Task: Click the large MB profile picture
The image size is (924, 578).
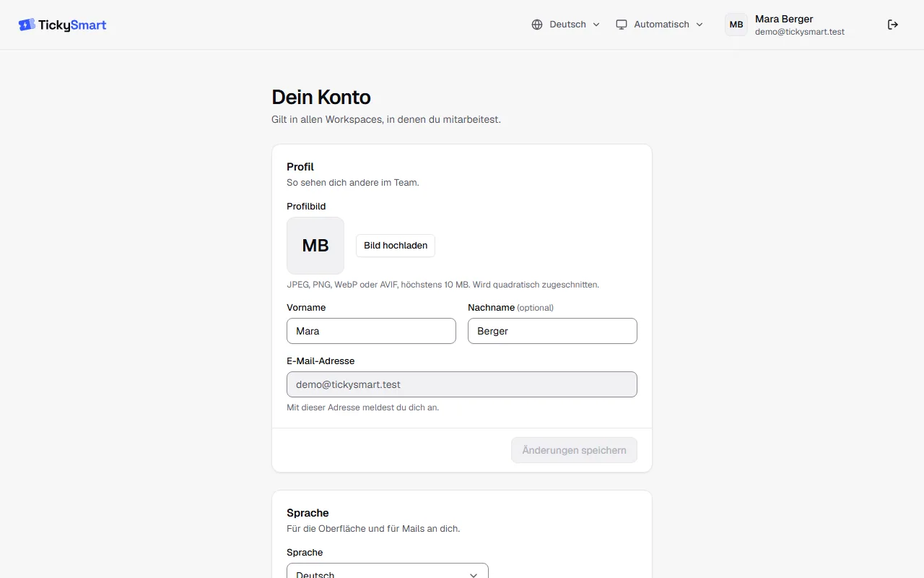Action: click(315, 246)
